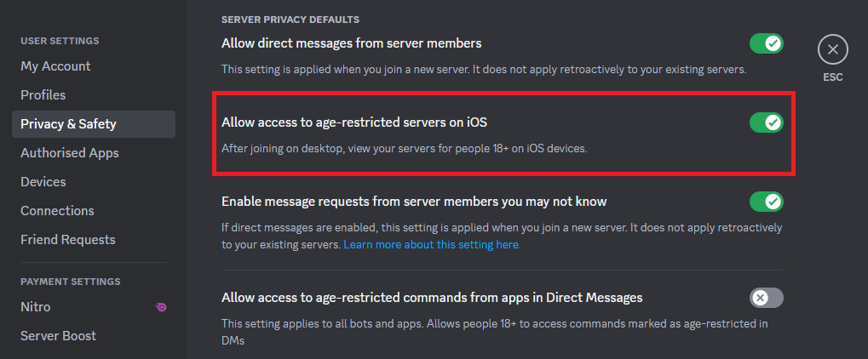Open Friend Requests settings

(67, 240)
